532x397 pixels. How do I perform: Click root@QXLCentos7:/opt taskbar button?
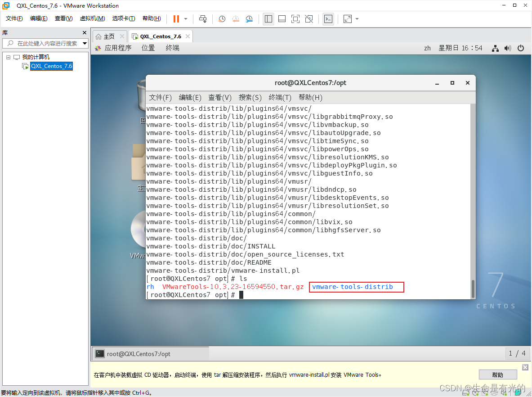click(x=150, y=354)
